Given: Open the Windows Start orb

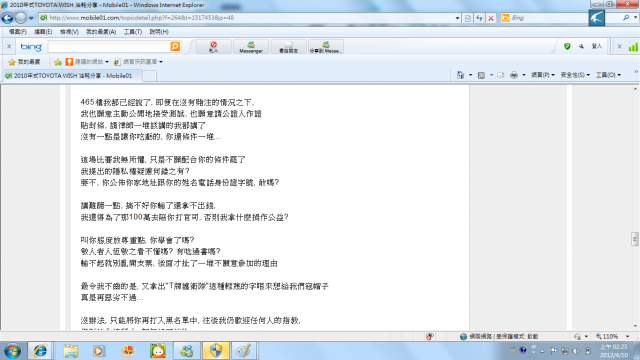Looking at the screenshot, I should 12,351.
